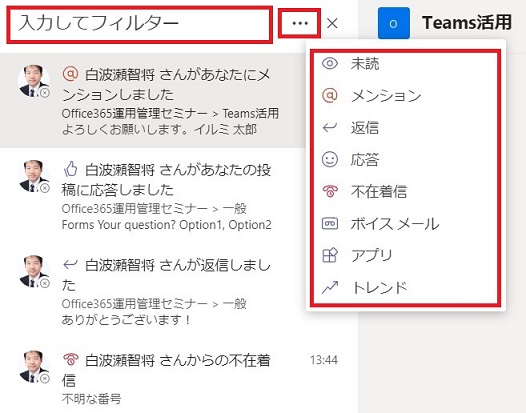Click the trend arrow icon beside トレンド
526x413 pixels.
click(330, 288)
